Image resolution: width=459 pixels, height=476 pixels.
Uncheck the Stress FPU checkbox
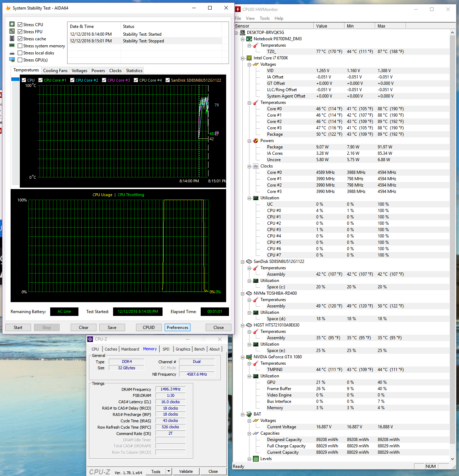20,32
